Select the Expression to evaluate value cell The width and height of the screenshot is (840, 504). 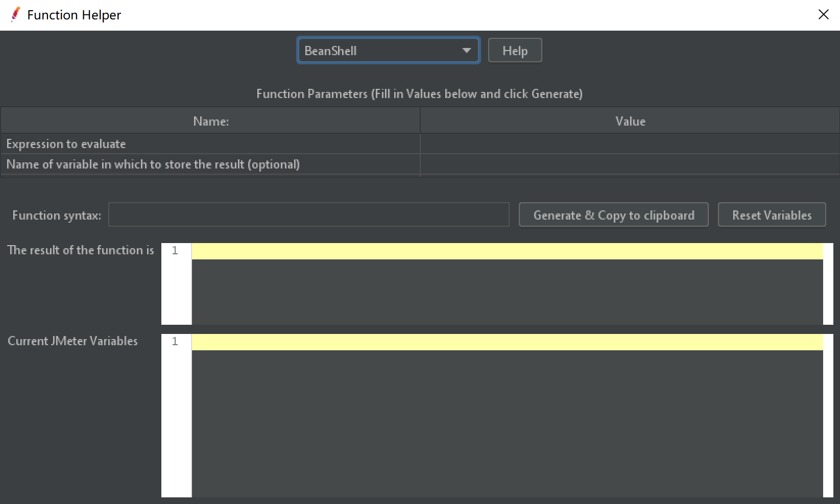(x=630, y=144)
